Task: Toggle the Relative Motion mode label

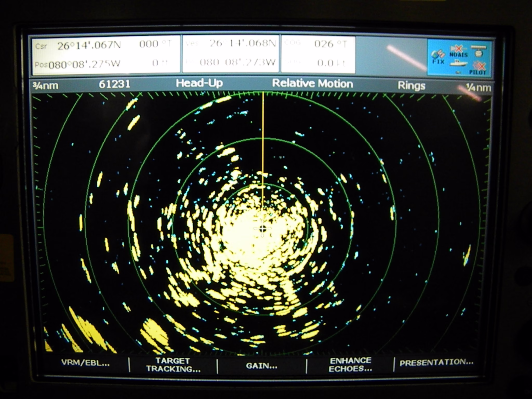Action: pos(312,84)
